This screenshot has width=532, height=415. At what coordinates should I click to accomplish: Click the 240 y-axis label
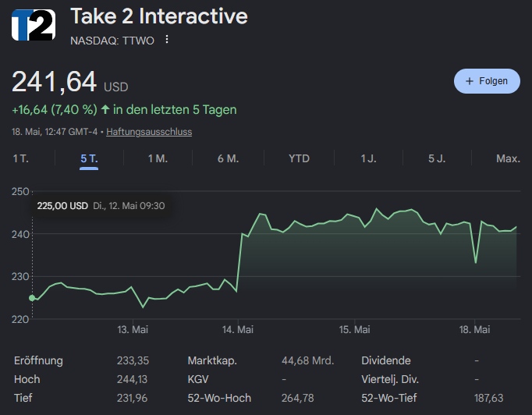pos(20,234)
